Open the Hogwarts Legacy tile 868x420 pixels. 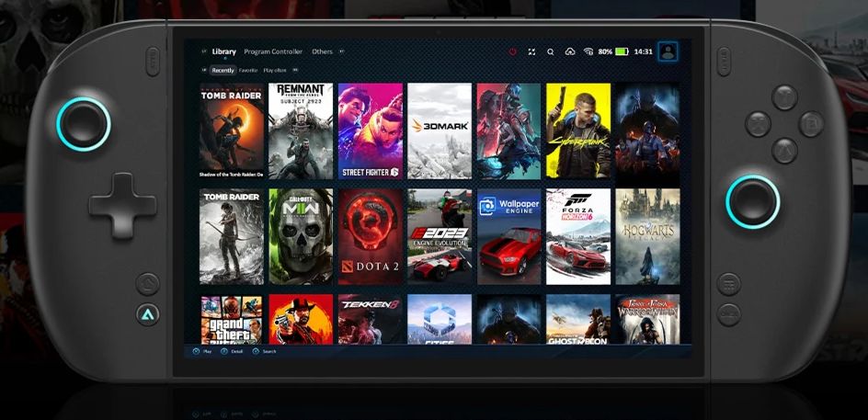647,236
